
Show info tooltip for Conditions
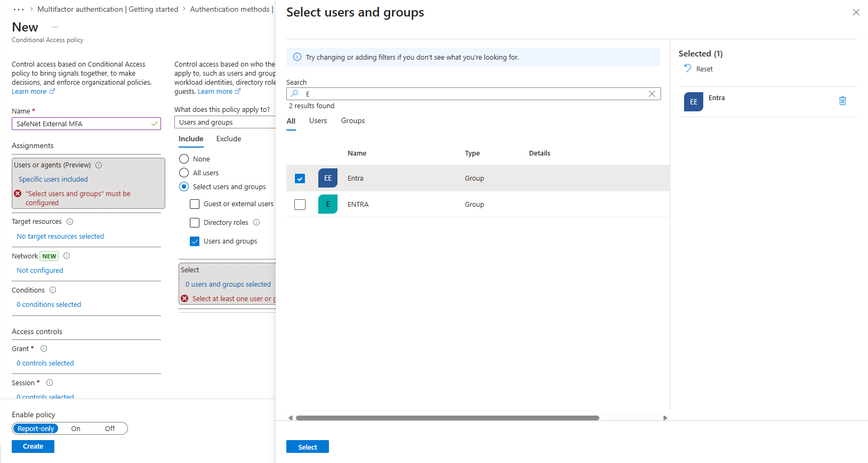pos(53,290)
